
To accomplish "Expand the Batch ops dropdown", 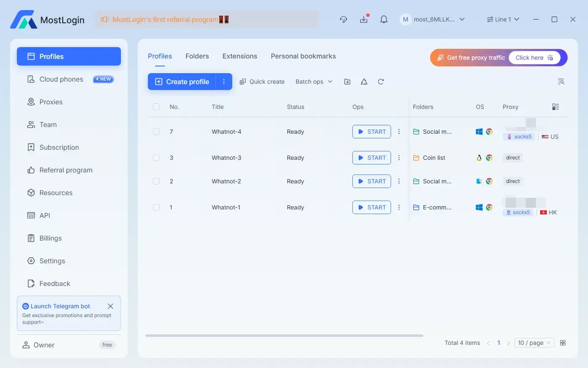I will (x=313, y=81).
